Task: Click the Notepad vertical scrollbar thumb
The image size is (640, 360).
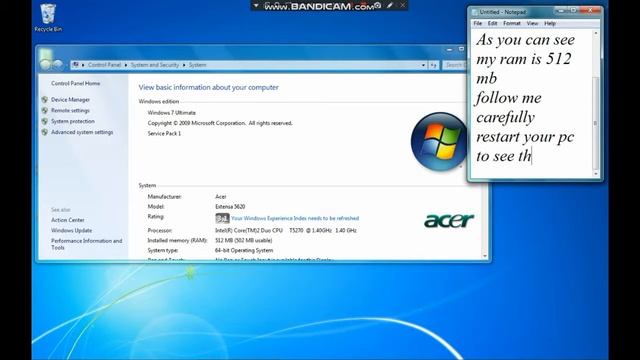Action: [596, 122]
